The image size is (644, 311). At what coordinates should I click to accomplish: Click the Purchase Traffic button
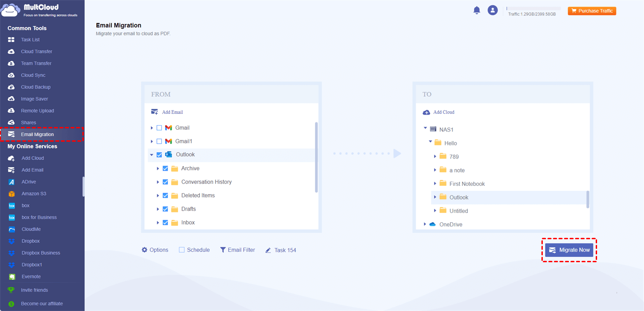pyautogui.click(x=592, y=11)
